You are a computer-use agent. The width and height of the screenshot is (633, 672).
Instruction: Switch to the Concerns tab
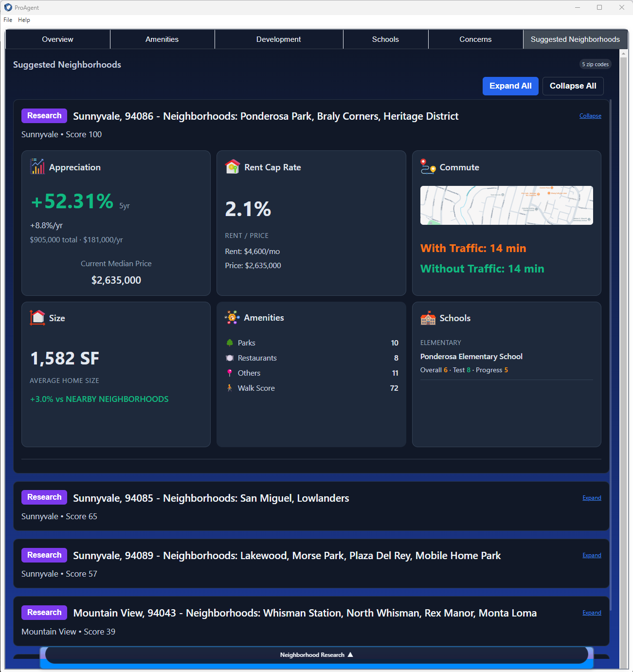pyautogui.click(x=475, y=39)
